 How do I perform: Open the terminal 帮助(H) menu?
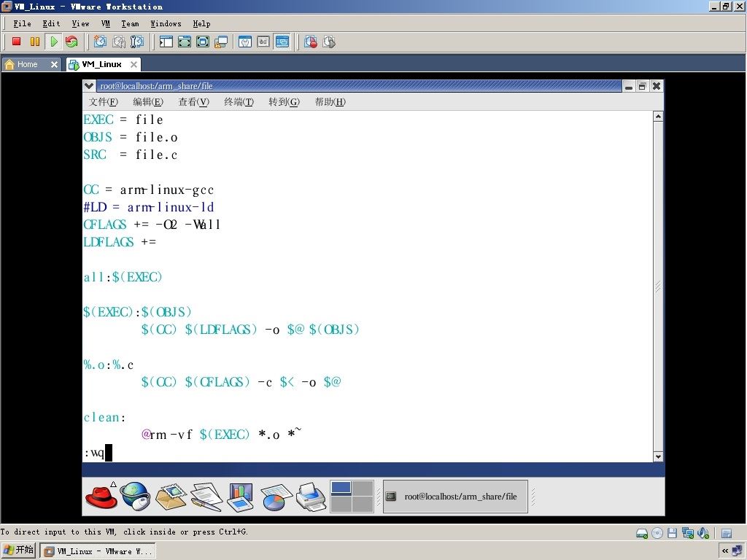pos(330,101)
